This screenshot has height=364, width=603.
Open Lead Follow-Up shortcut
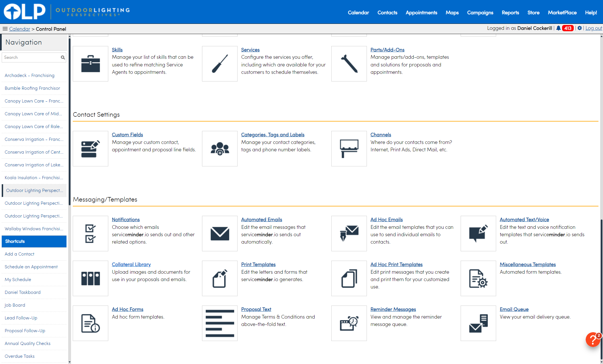[x=34, y=318]
